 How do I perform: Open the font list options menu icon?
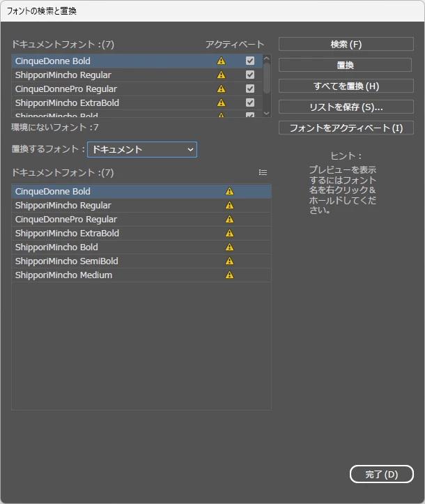click(263, 173)
